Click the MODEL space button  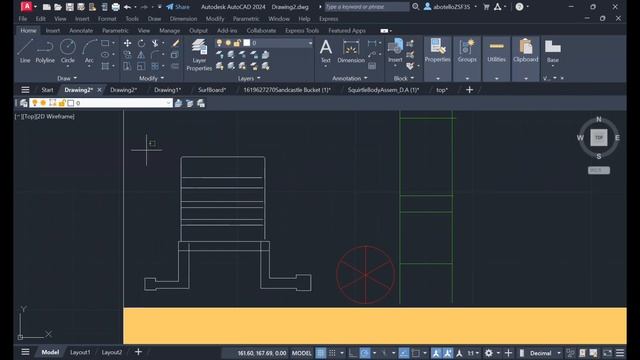[302, 353]
